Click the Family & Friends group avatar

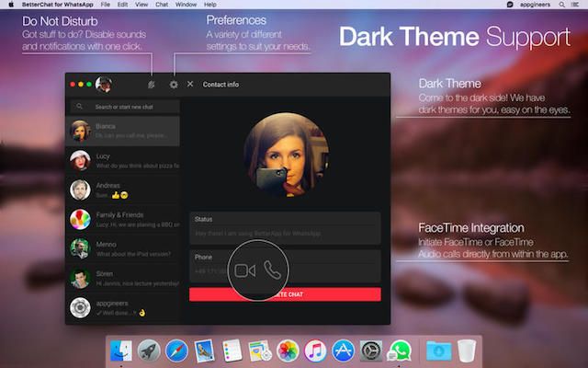click(x=80, y=219)
